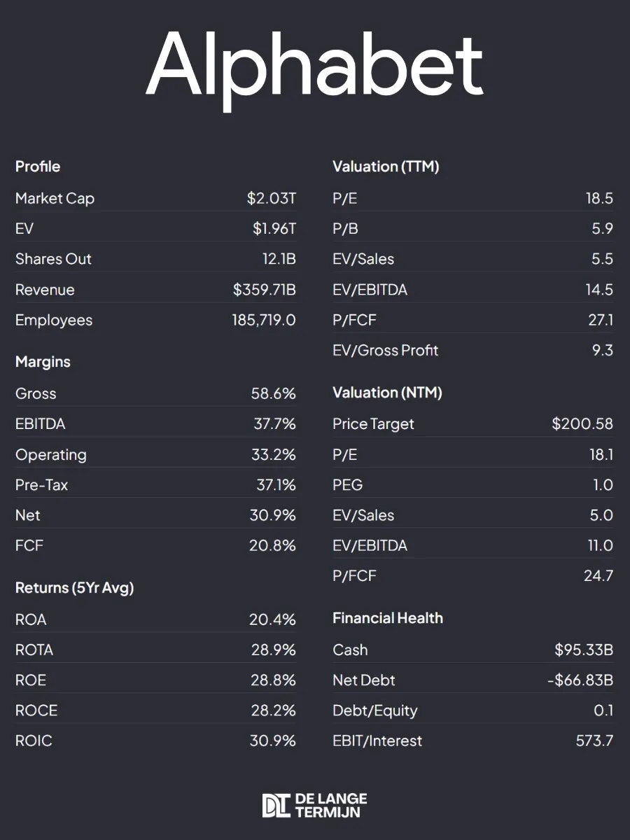630x840 pixels.
Task: Select the Market Cap value $2.03T
Action: pyautogui.click(x=272, y=199)
